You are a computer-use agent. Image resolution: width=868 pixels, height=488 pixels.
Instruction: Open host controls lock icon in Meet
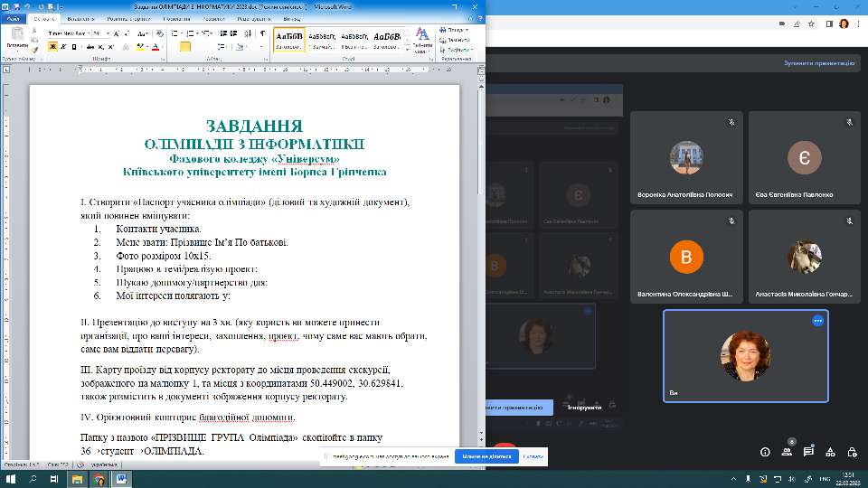(x=852, y=452)
